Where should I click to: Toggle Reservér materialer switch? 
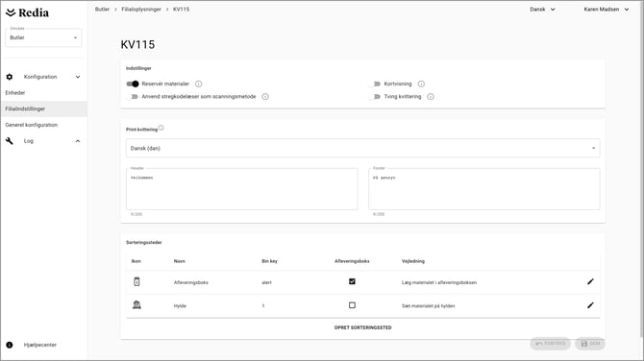pyautogui.click(x=133, y=84)
